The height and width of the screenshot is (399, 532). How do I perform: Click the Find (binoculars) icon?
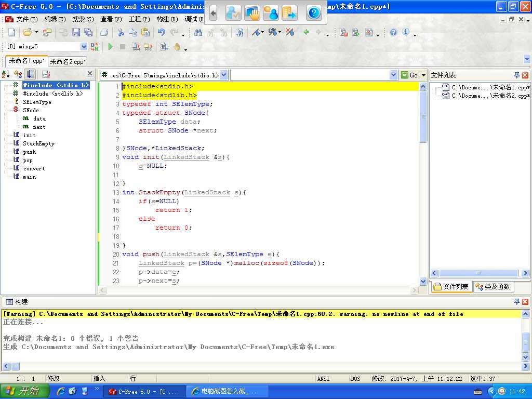pos(198,32)
